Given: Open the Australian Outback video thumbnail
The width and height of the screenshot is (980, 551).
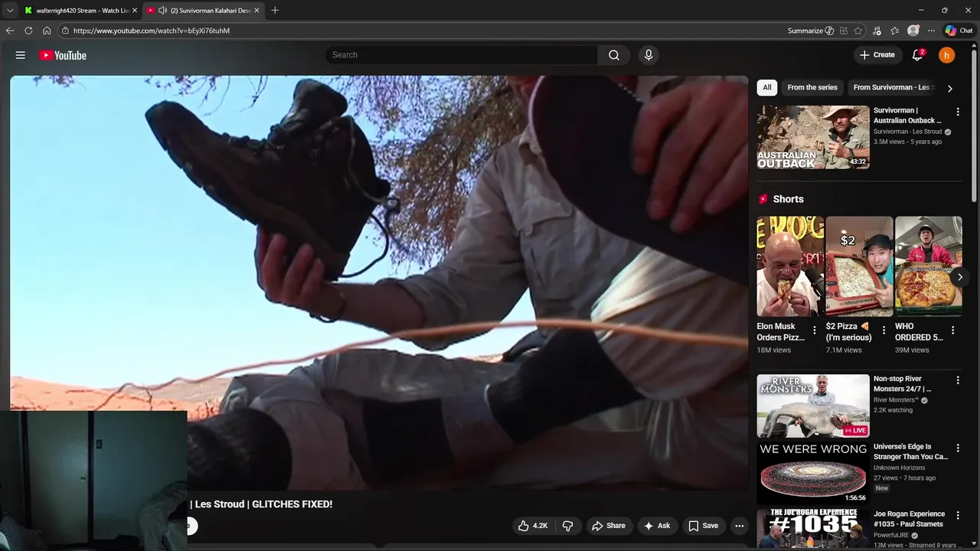Looking at the screenshot, I should [813, 137].
